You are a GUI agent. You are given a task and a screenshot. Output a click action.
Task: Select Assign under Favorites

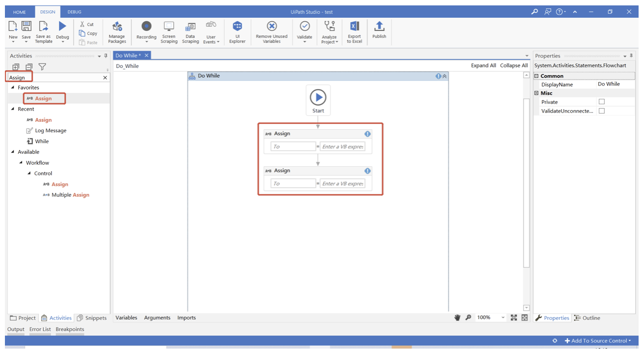43,98
